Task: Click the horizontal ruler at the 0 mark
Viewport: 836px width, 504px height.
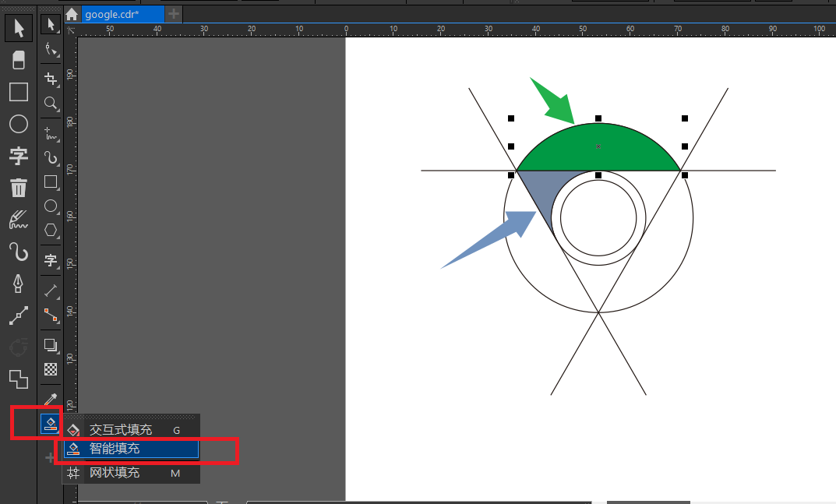Action: tap(346, 30)
